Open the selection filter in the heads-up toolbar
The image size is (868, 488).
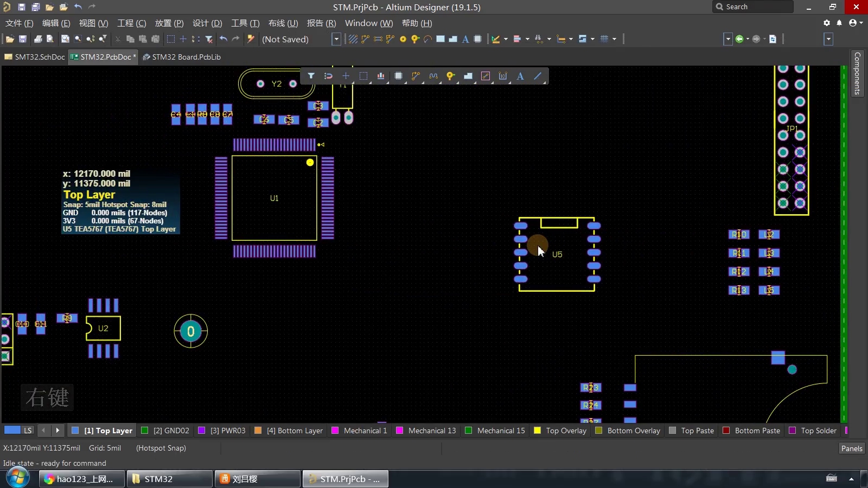coord(312,76)
